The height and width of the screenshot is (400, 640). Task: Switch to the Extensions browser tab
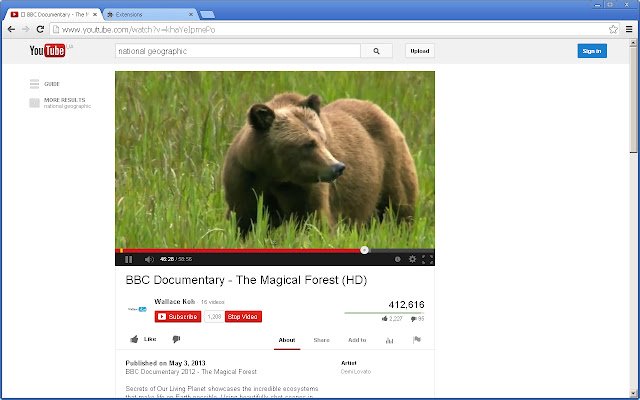tap(149, 14)
